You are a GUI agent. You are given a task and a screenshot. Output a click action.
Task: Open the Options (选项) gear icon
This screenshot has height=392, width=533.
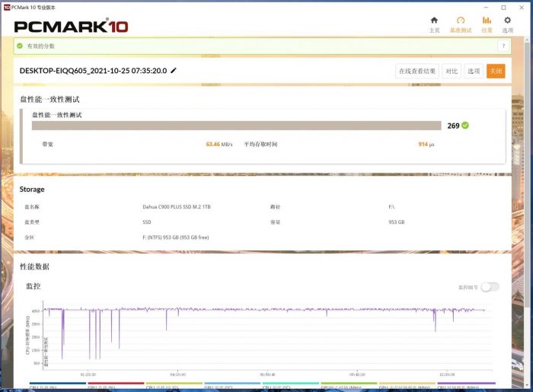(508, 24)
